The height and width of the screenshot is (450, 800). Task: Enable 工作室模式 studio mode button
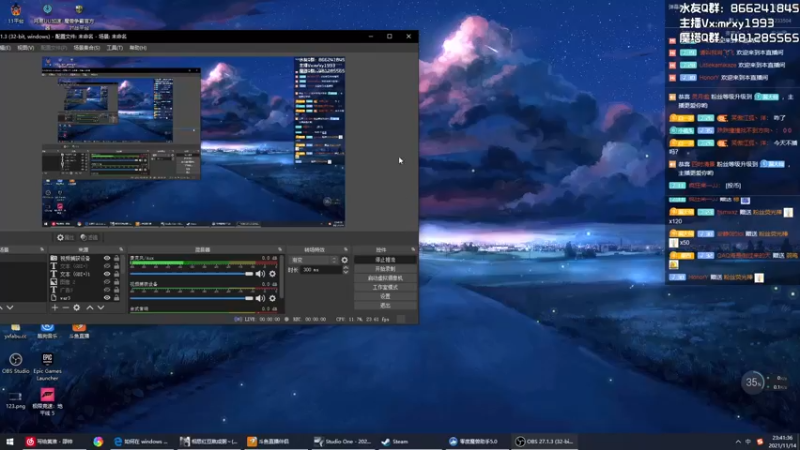click(x=385, y=287)
